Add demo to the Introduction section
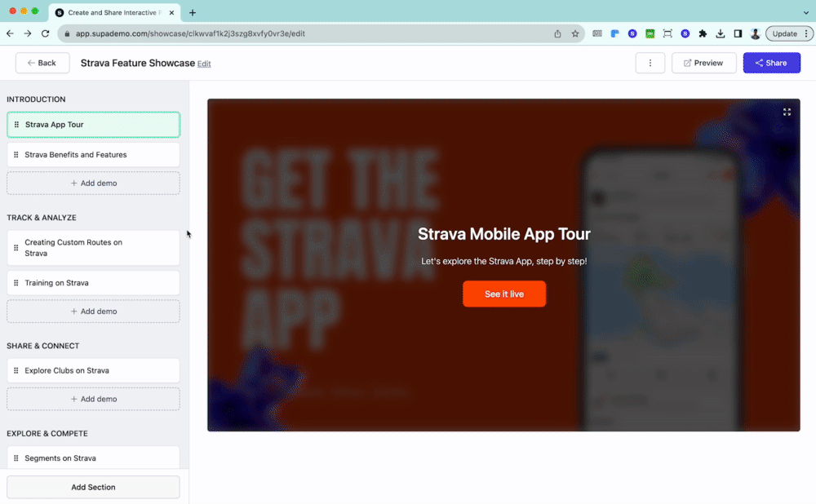The image size is (816, 504). click(93, 183)
